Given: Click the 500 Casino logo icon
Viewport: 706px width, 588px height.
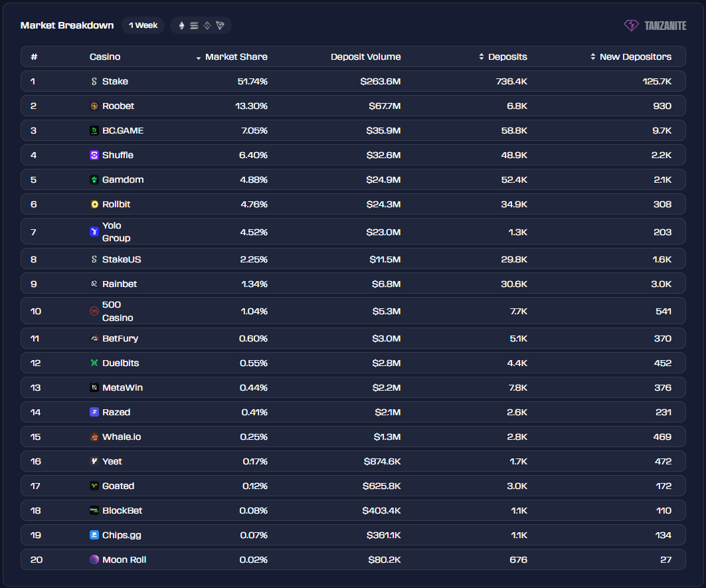Looking at the screenshot, I should point(94,311).
